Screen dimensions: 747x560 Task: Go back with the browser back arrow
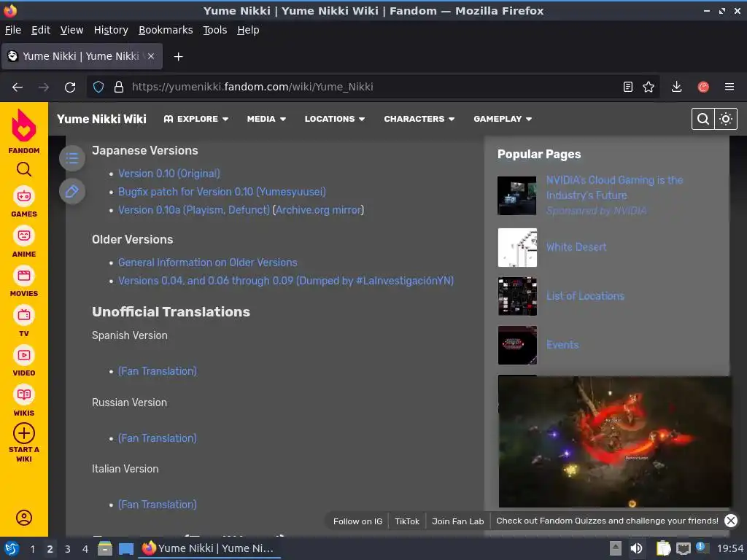18,87
